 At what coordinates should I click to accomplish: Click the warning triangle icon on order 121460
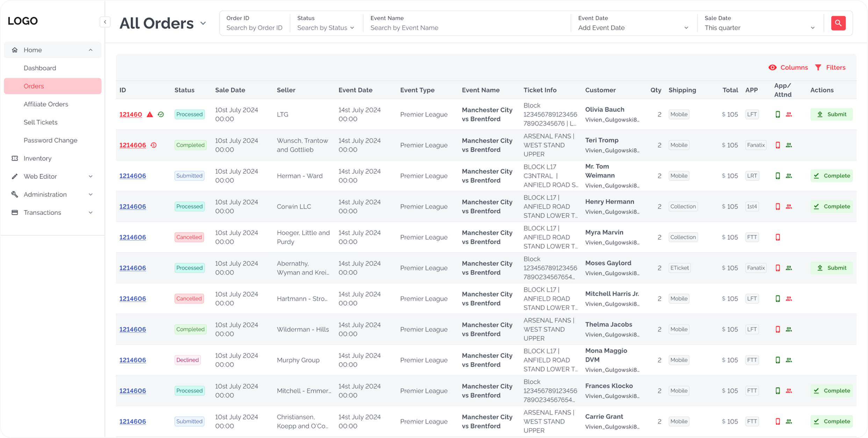pos(150,115)
